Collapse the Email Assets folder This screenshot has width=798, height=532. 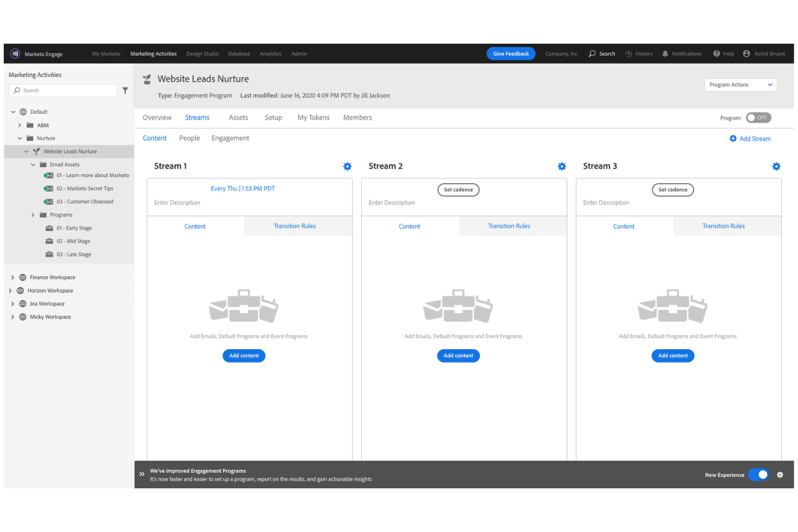tap(33, 164)
